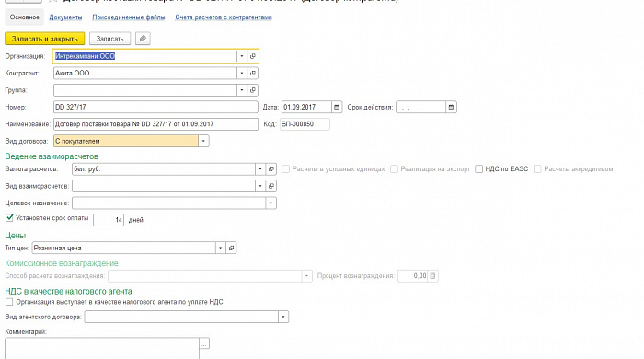
Task: Open Тип цен record via open icon
Action: click(231, 248)
